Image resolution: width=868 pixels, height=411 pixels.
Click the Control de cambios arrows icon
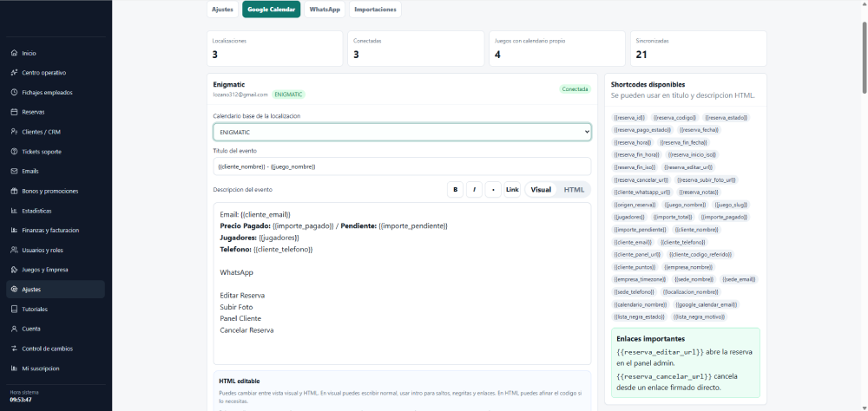click(15, 349)
